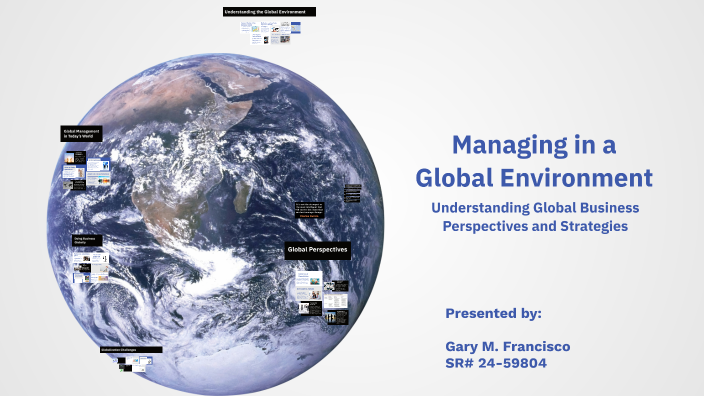
Task: Click the slide cluster under Global Perspectives
Action: point(322,297)
